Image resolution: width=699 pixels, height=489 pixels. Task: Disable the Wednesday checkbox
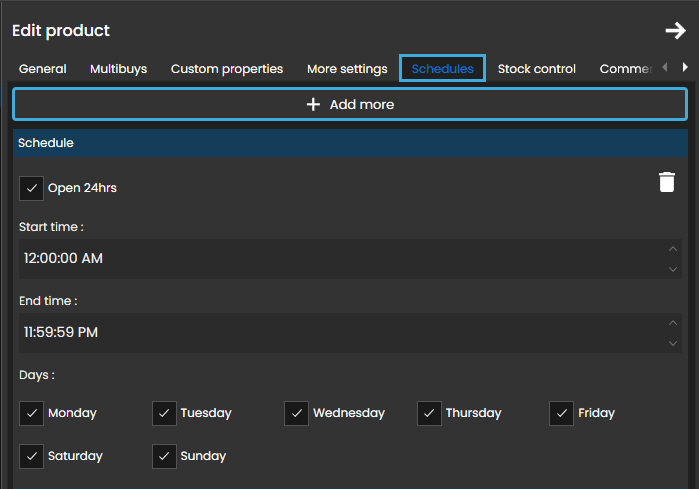coord(296,413)
